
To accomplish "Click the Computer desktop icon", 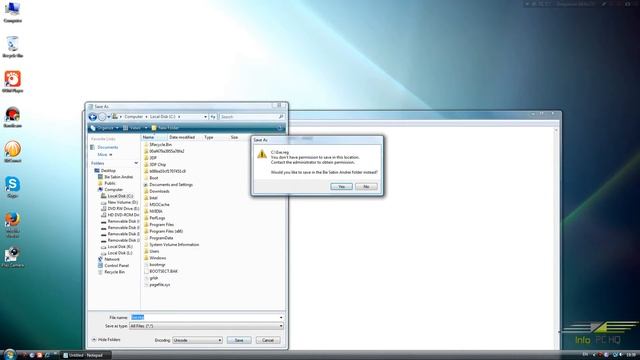I will coord(12,12).
